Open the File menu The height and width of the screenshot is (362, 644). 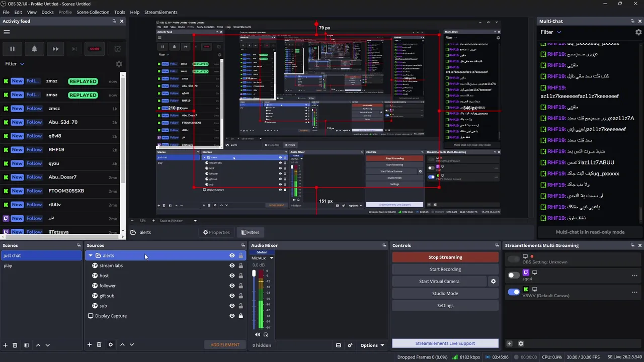[6, 12]
